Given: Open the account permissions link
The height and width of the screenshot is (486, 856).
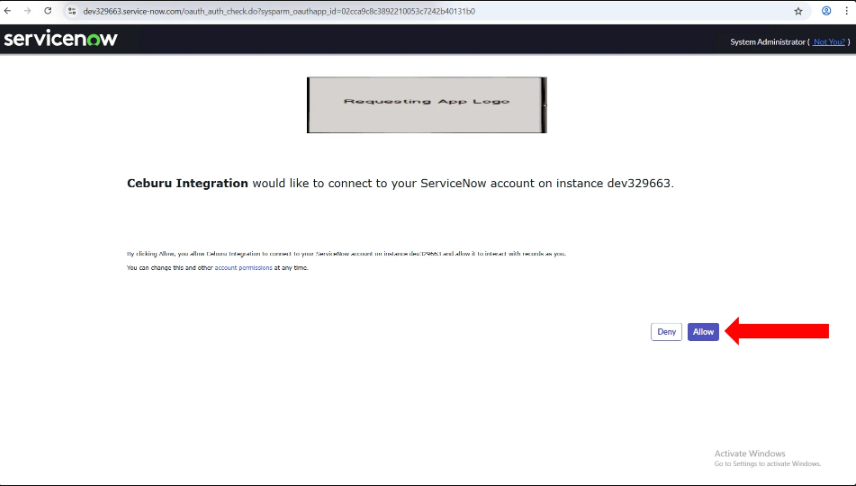Looking at the screenshot, I should point(243,268).
